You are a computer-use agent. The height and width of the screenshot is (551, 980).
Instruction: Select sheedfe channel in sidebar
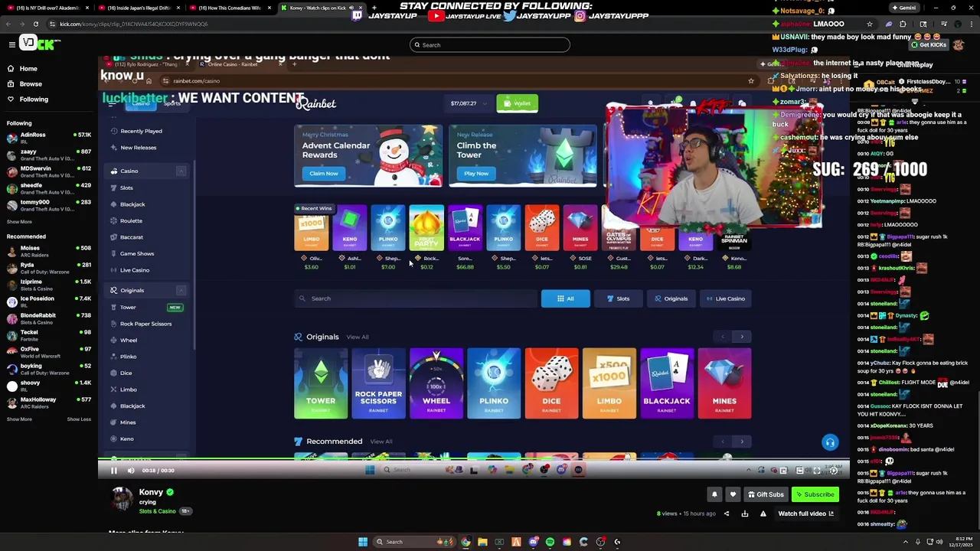click(x=49, y=188)
